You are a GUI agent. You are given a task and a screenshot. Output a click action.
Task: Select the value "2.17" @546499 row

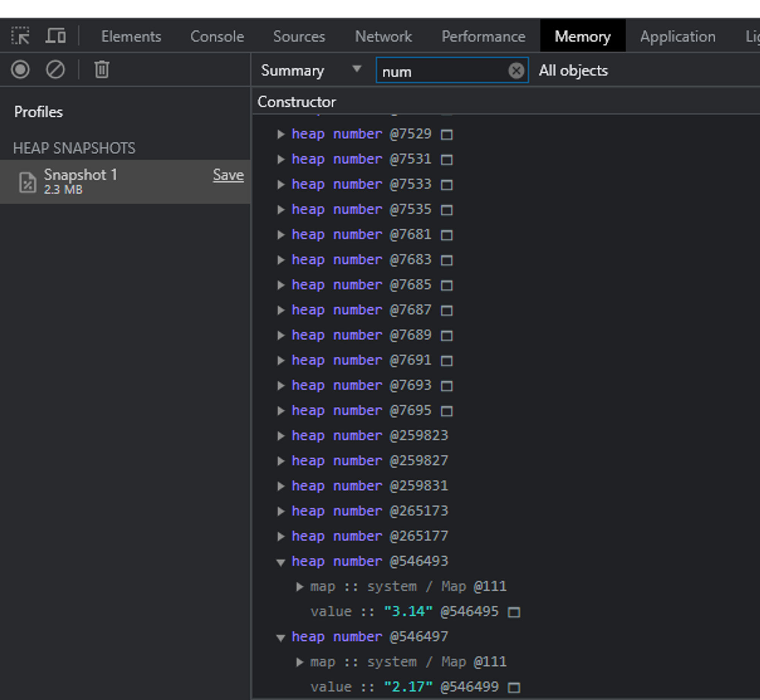coord(505,687)
